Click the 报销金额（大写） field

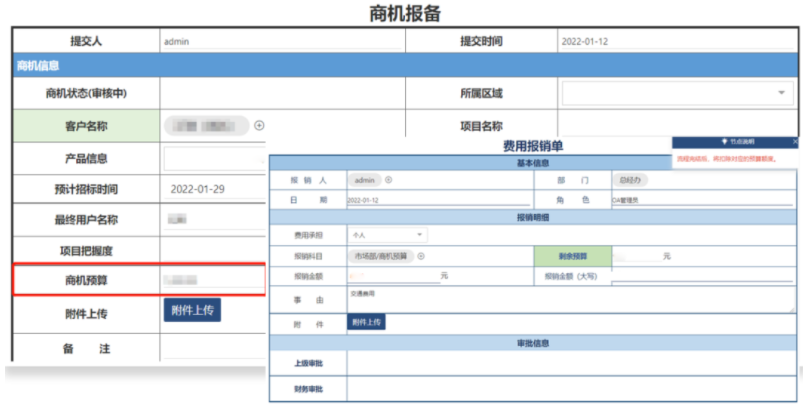coord(702,276)
